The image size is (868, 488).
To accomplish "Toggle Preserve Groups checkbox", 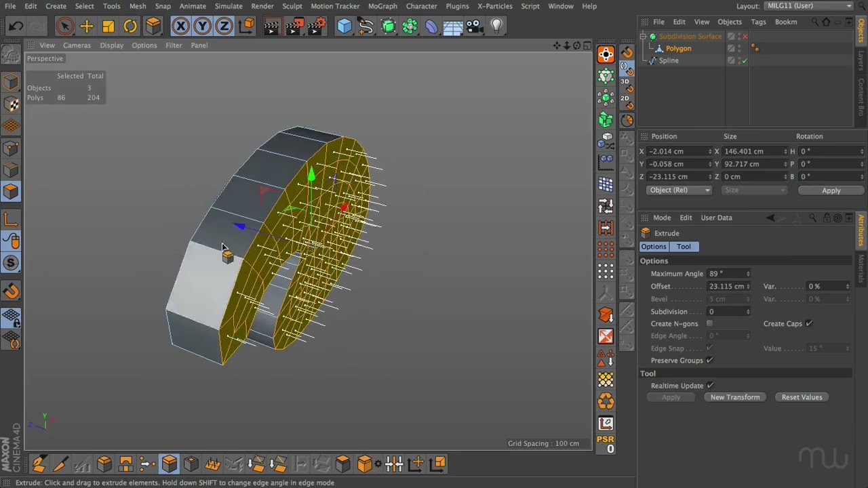I will (x=709, y=361).
